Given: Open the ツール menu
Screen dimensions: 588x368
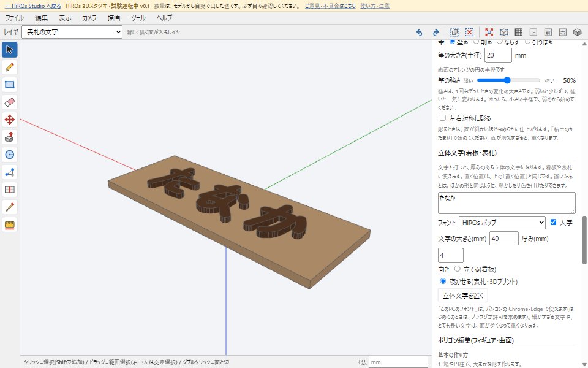Looking at the screenshot, I should 138,18.
